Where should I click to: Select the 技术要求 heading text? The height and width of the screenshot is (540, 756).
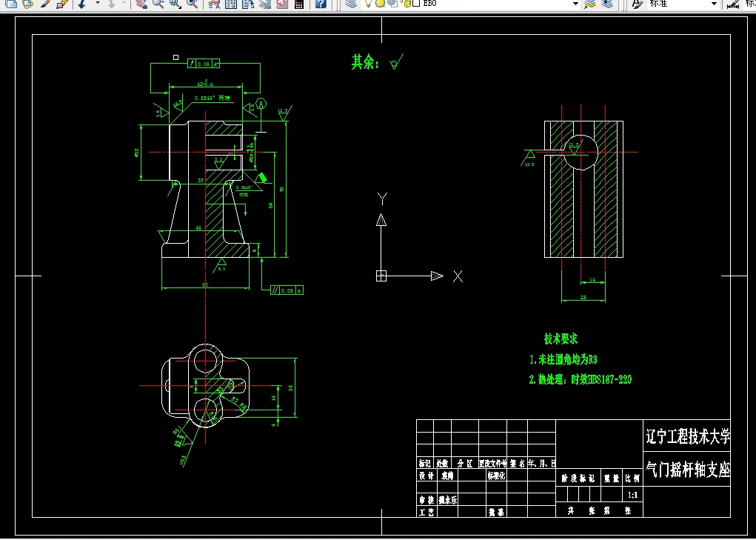[561, 339]
